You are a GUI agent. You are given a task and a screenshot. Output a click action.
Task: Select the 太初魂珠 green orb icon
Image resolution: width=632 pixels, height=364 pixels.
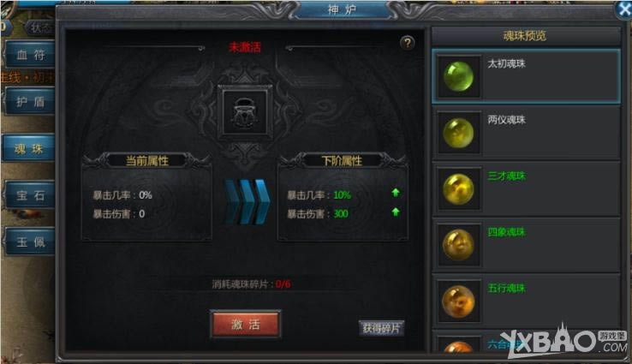(x=458, y=76)
